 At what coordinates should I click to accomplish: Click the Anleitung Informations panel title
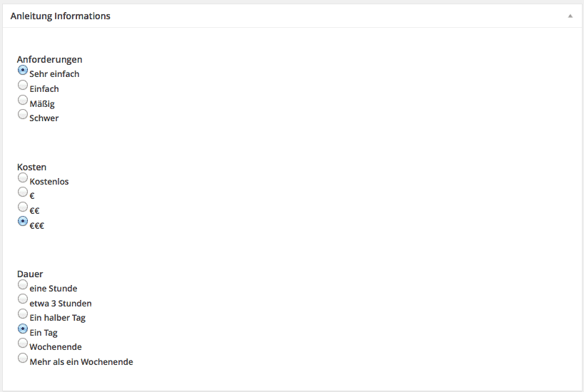[x=61, y=16]
